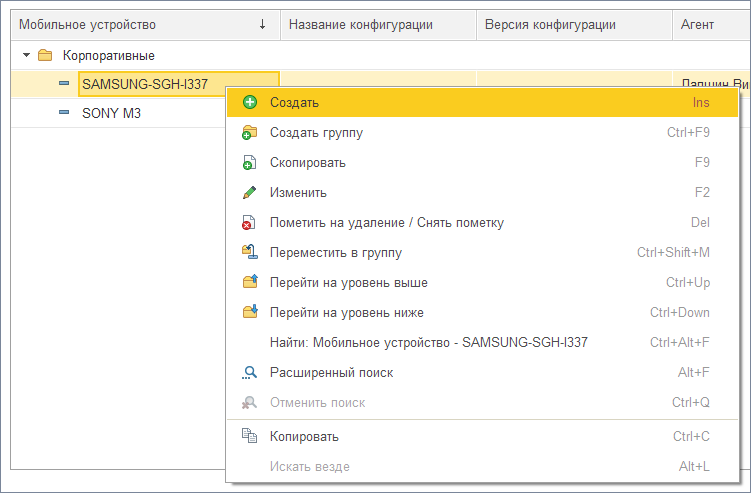Click the document icon beside Скопировать
This screenshot has width=751, height=493.
pos(250,162)
